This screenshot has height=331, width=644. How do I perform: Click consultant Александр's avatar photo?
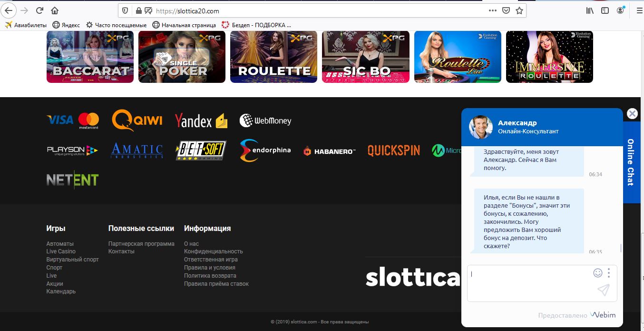(x=480, y=127)
